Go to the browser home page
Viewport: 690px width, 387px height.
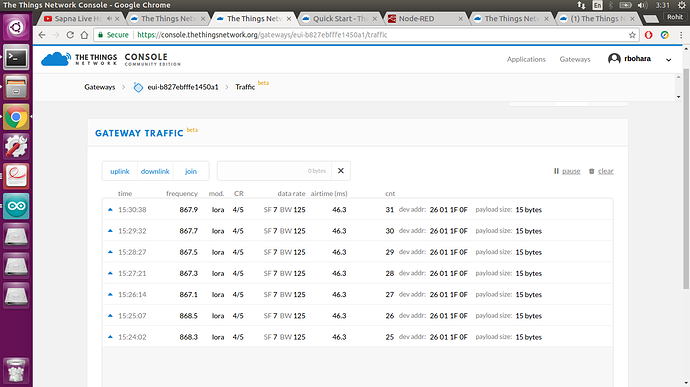84,35
